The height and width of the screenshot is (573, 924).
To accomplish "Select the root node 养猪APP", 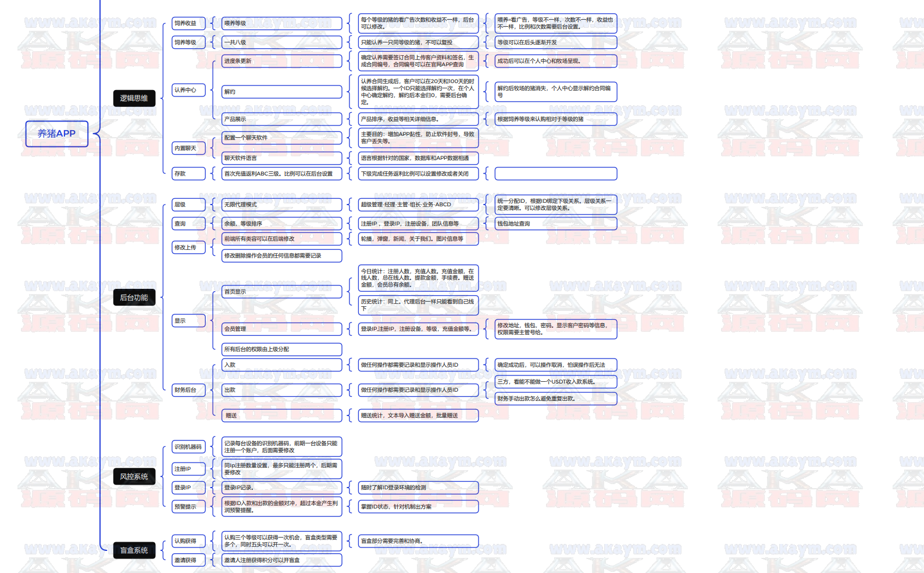I will 56,134.
